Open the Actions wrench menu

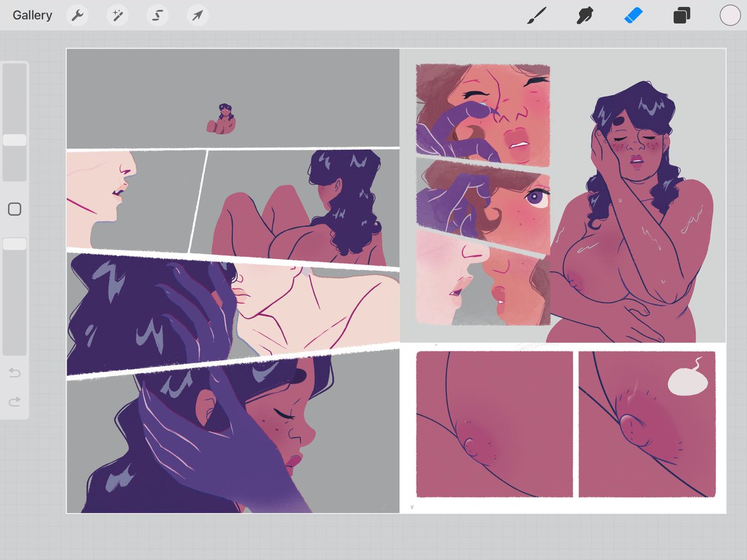click(77, 16)
